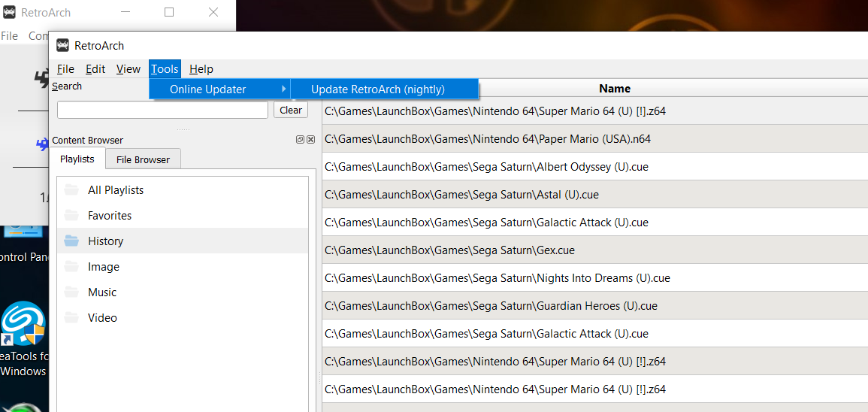Choose Update RetroArch (nightly)
The width and height of the screenshot is (868, 412).
pyautogui.click(x=384, y=89)
